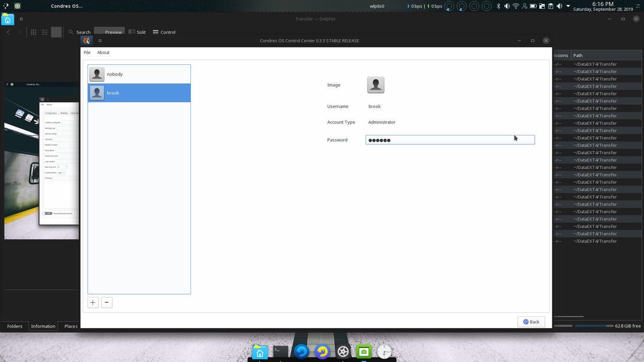The width and height of the screenshot is (644, 362).
Task: Click the Condres Control Center logo icon
Action: [87, 40]
